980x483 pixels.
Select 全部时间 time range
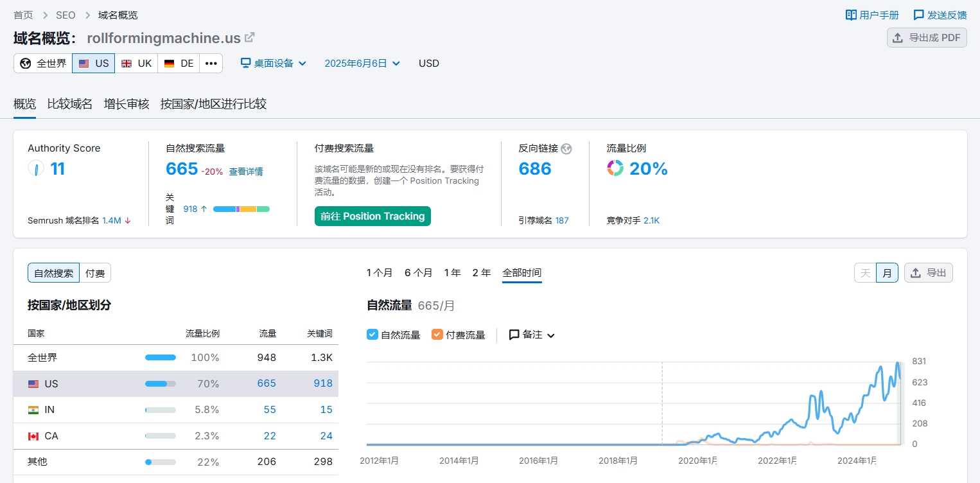click(522, 273)
